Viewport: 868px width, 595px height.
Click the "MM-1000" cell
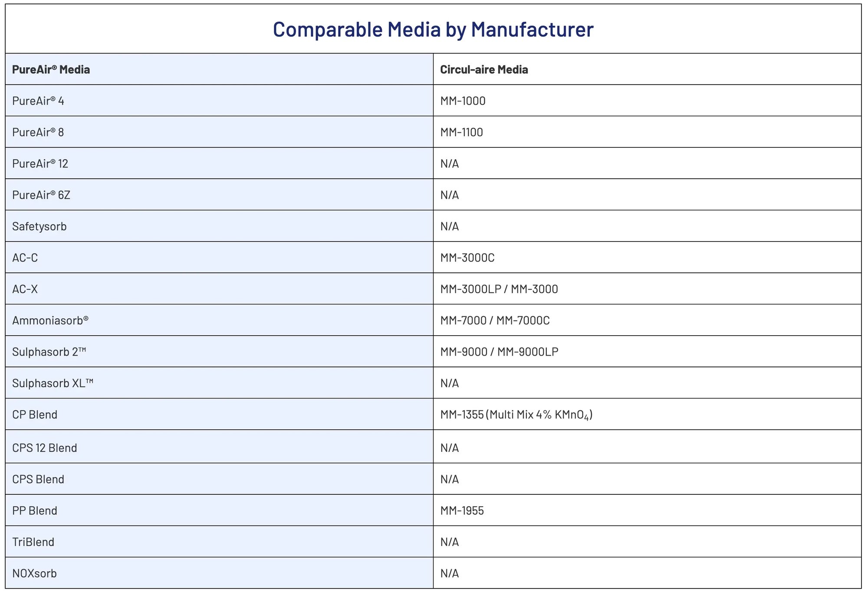[463, 101]
